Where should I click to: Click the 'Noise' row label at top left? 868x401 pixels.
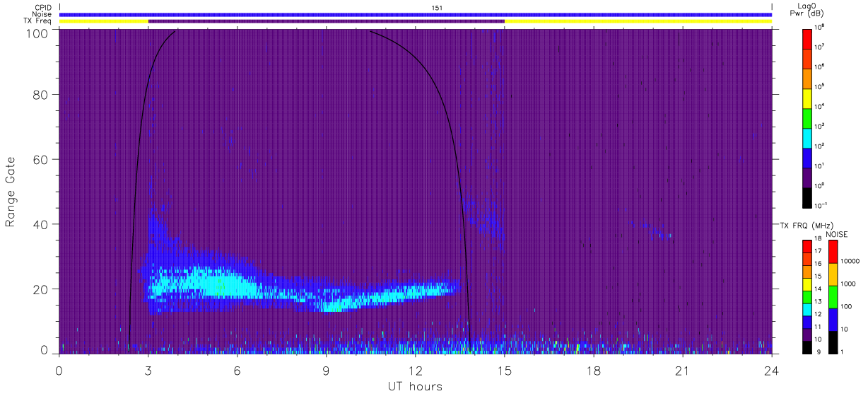point(42,14)
